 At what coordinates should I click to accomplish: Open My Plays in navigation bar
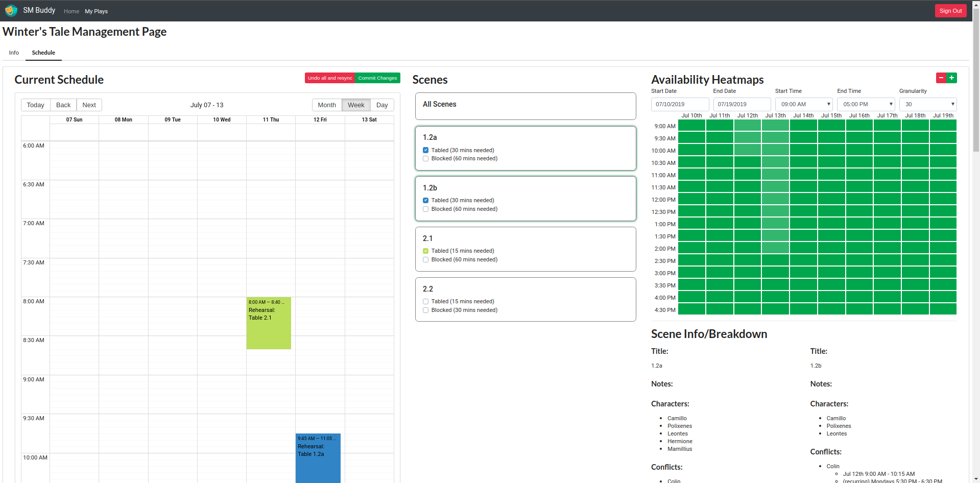pyautogui.click(x=96, y=11)
